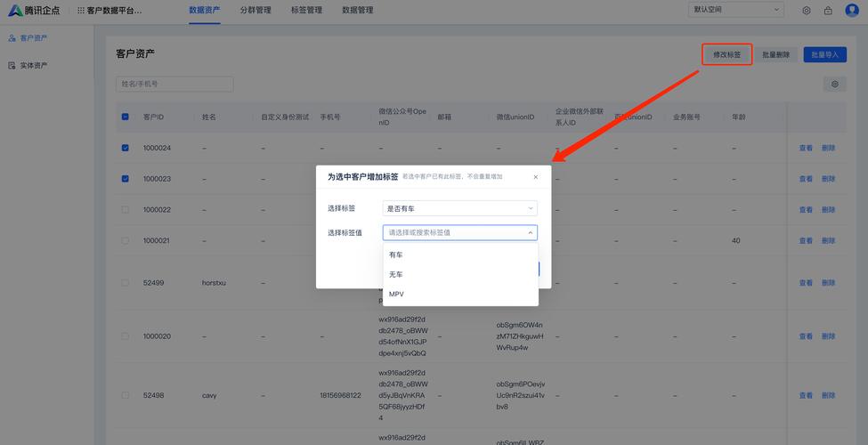
Task: Click the 实体资产 sidebar icon
Action: coord(12,65)
